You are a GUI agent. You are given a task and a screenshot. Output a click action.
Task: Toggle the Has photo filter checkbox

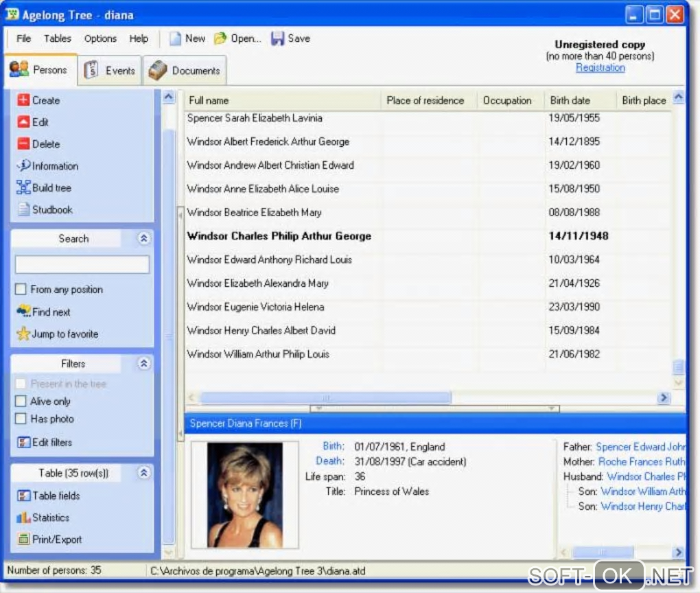click(21, 419)
